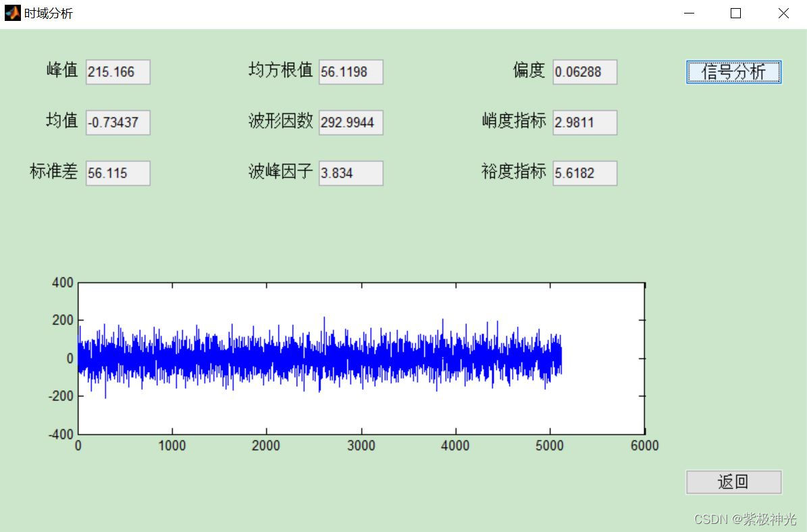Click the 峭度指标 label
Screen dimensions: 807x532
tap(514, 120)
